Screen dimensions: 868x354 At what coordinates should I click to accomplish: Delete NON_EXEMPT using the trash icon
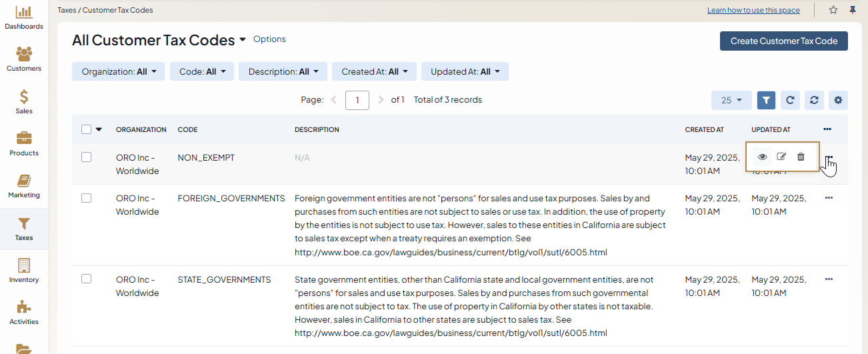801,157
